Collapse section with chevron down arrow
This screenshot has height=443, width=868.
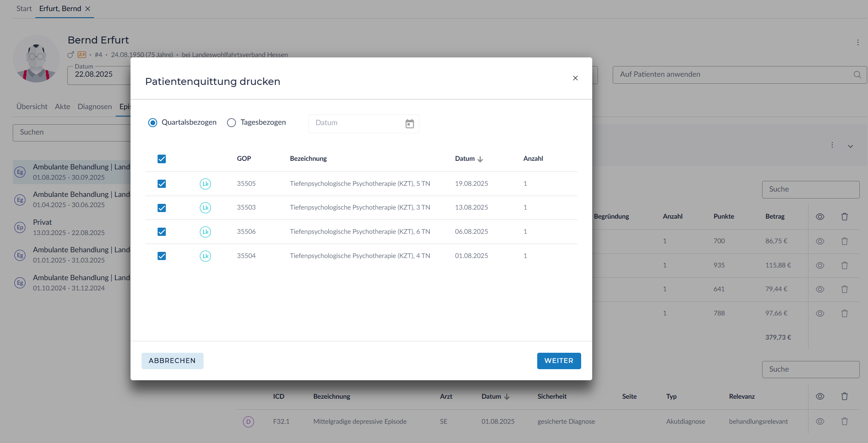click(850, 146)
